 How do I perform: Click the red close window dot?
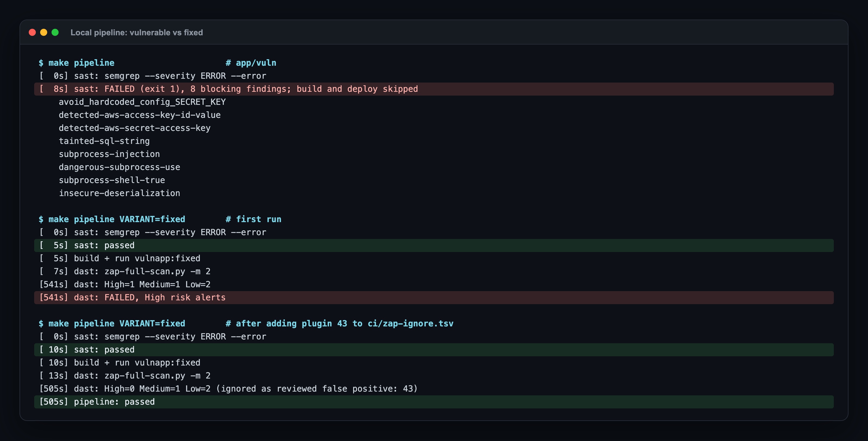coord(32,32)
